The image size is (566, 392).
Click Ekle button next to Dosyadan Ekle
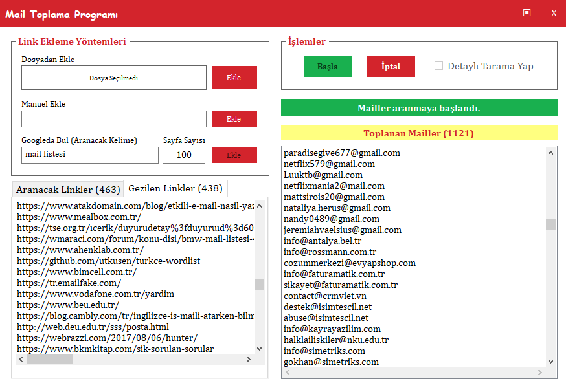234,78
